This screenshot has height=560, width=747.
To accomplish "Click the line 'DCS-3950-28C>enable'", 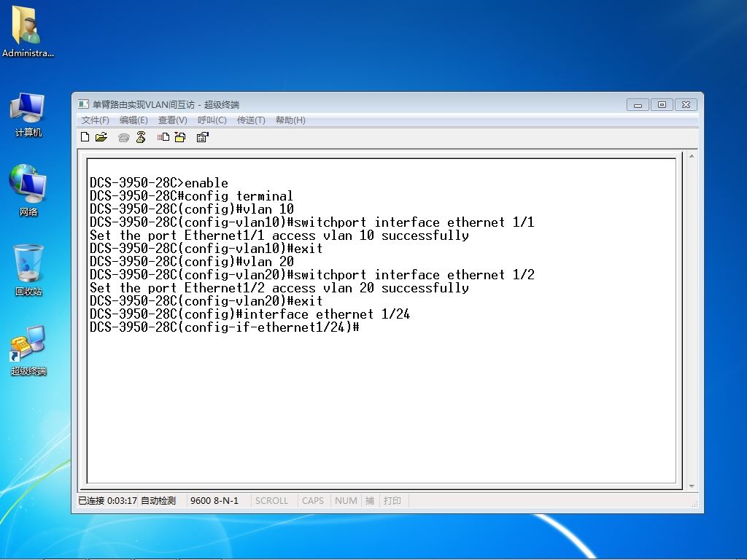I will (159, 183).
